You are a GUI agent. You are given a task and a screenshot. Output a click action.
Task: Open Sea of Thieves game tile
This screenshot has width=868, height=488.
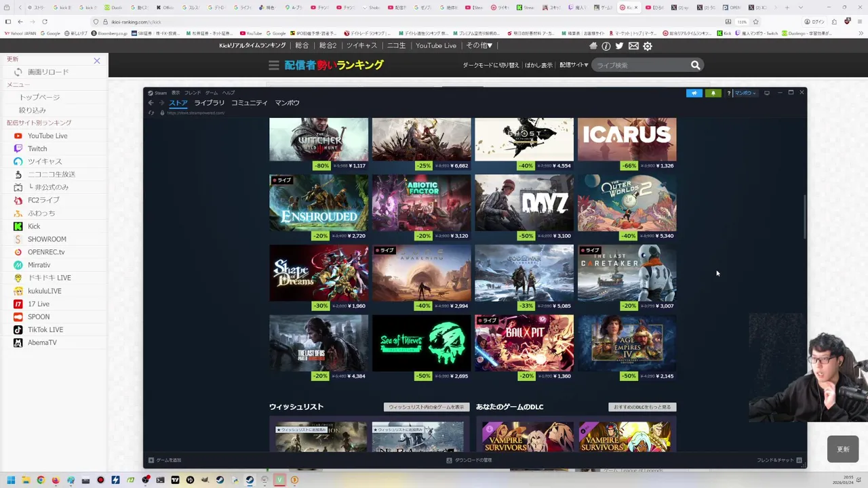(421, 348)
